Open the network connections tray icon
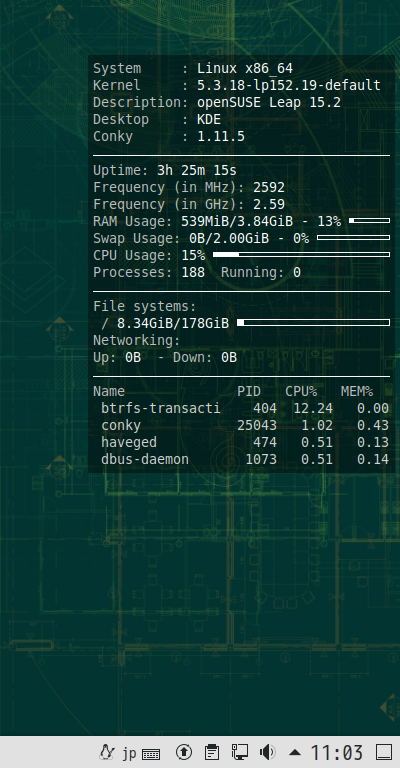The height and width of the screenshot is (768, 400). click(x=240, y=752)
